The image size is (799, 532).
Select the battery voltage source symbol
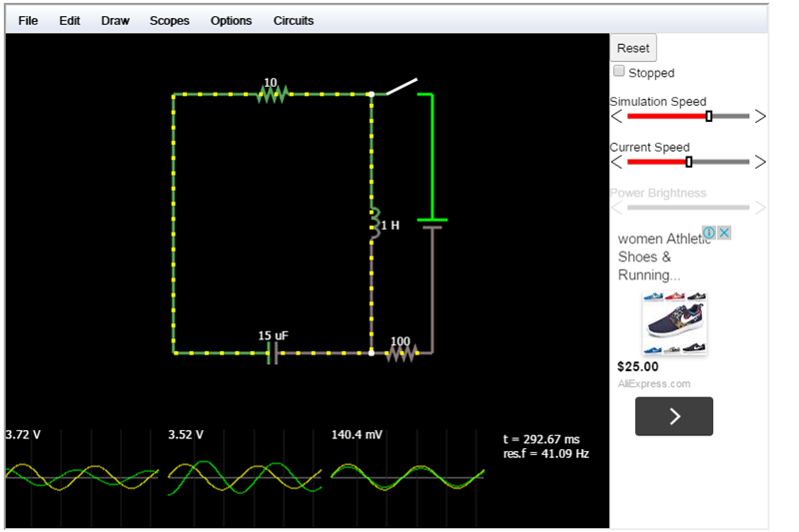(431, 223)
